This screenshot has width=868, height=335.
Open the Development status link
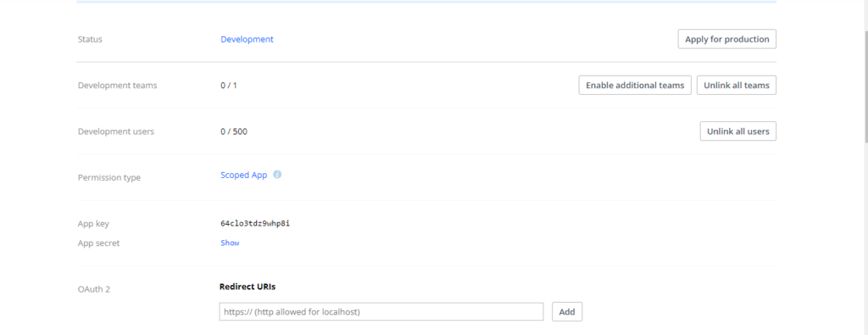pos(247,39)
